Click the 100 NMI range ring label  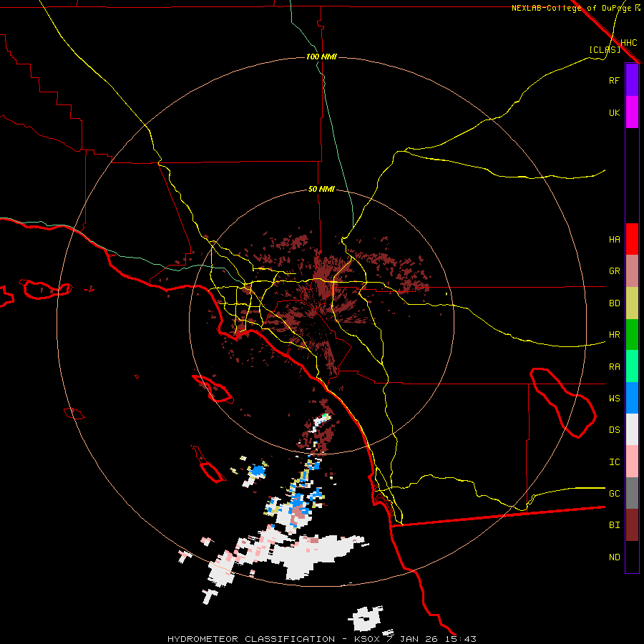[x=321, y=57]
